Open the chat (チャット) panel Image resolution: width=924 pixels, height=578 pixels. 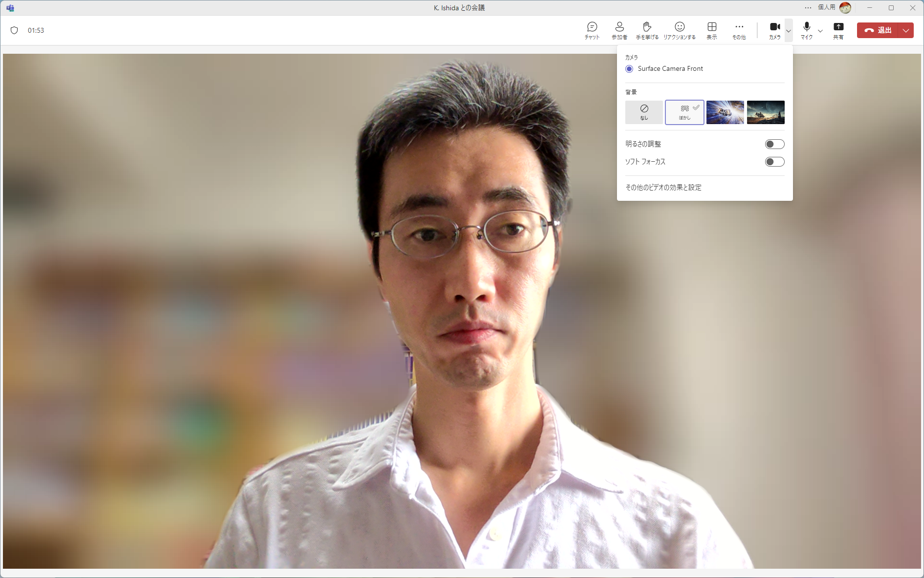click(x=592, y=30)
